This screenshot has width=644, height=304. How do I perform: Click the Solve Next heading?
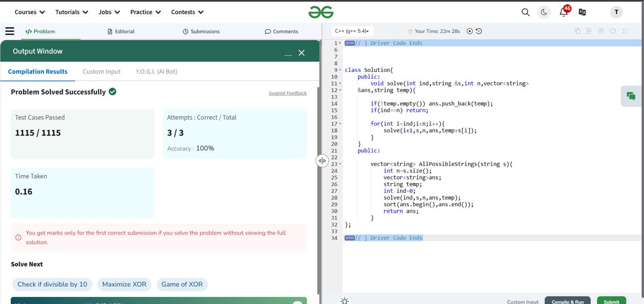tap(27, 264)
